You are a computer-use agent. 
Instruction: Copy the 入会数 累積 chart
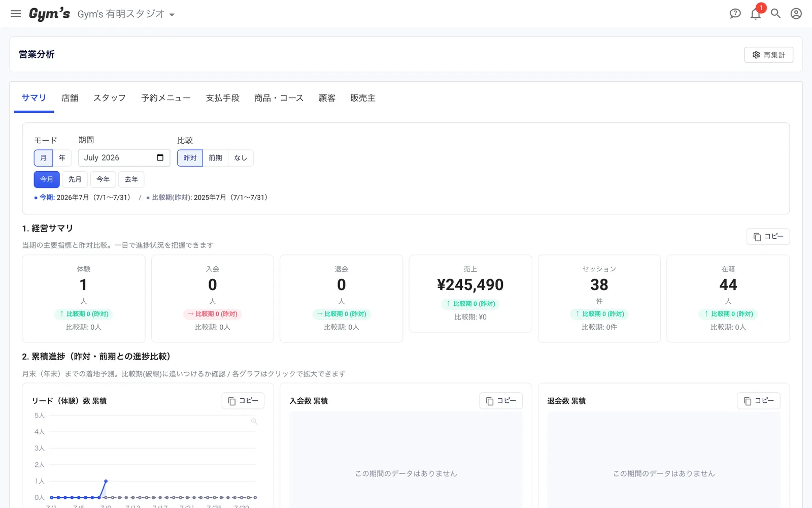coord(501,401)
